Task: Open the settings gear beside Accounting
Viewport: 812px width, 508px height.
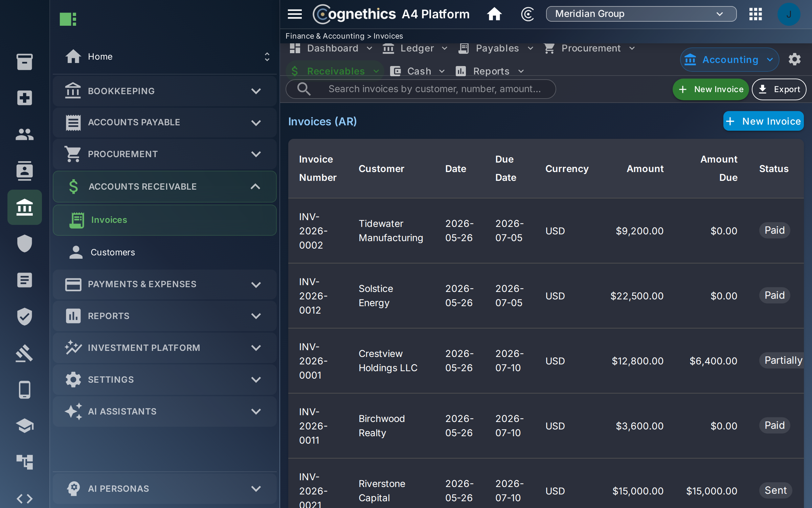Action: [x=794, y=59]
